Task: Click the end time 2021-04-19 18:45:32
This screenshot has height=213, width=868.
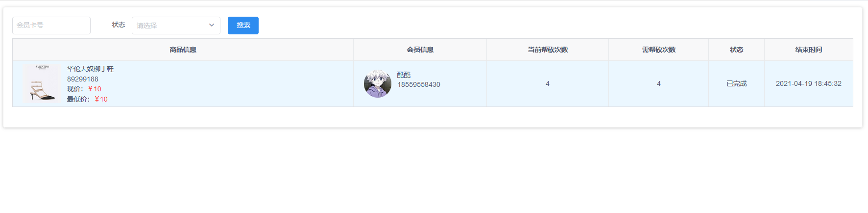Action: [809, 83]
